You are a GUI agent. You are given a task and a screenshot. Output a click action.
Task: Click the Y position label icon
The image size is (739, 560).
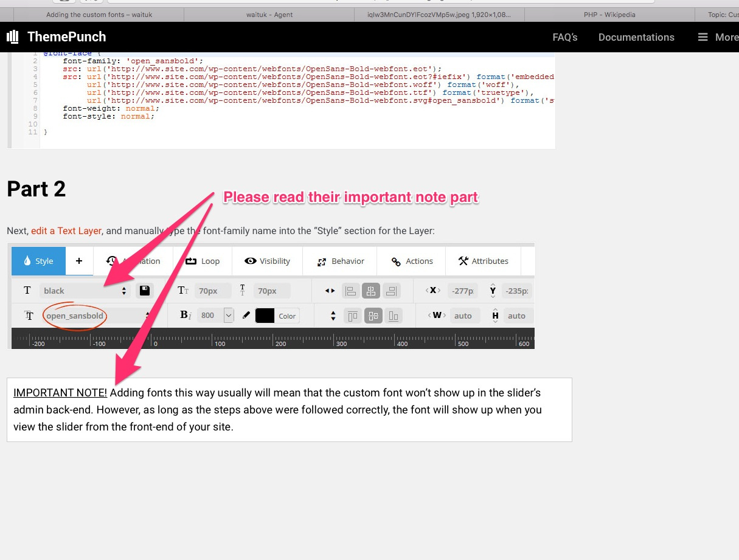[493, 291]
